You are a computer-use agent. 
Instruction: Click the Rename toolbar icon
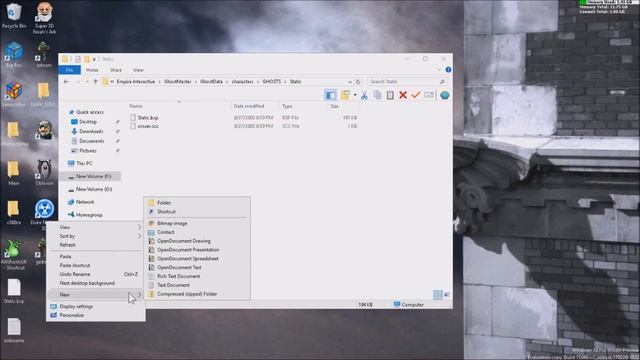pos(429,95)
